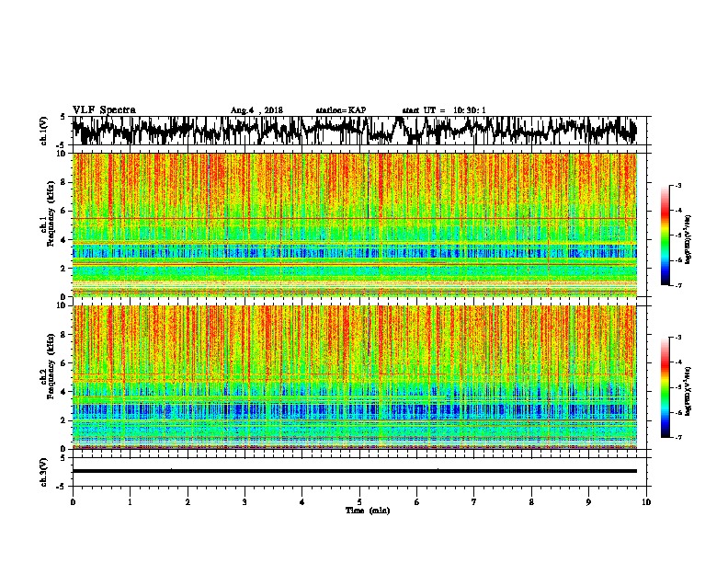Click the ch.1 "Frequency (kHz)" axis label

pyautogui.click(x=51, y=214)
